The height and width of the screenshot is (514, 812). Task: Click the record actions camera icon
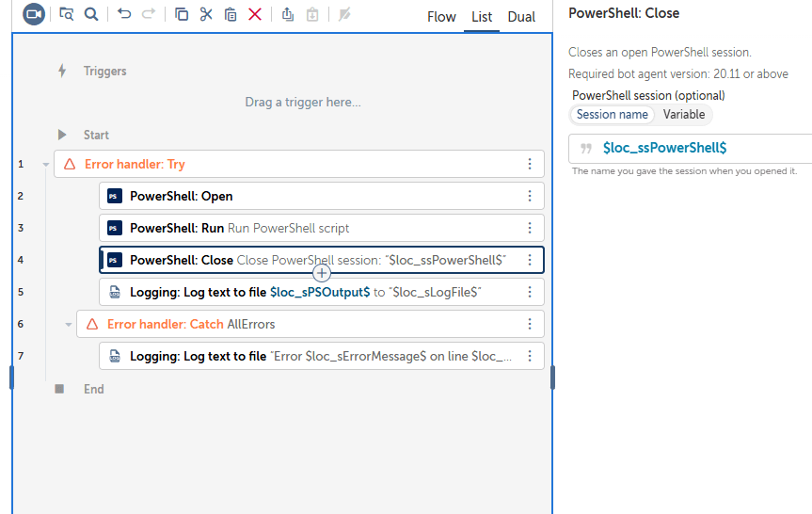(34, 14)
